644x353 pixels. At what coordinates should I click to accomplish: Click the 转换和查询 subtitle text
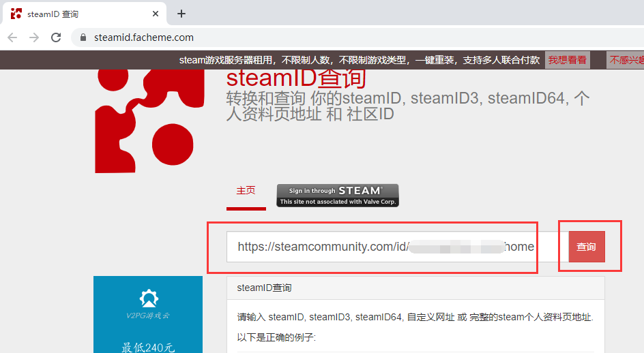[408, 106]
